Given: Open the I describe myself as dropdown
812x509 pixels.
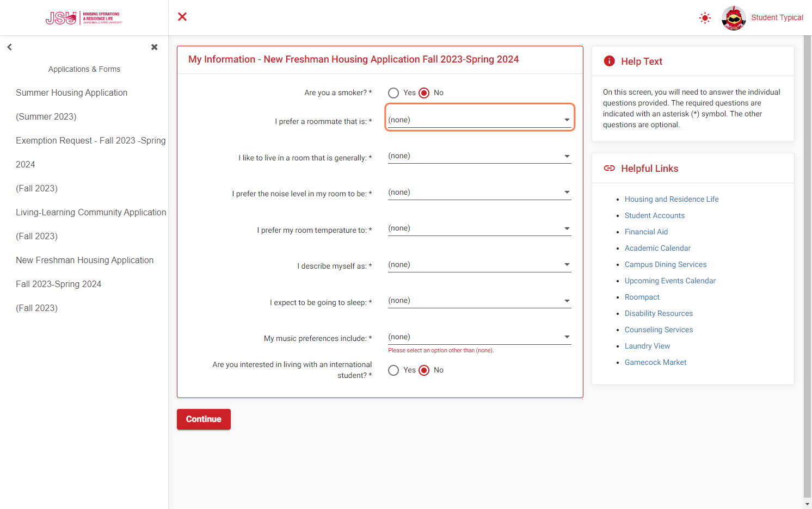Looking at the screenshot, I should (479, 264).
